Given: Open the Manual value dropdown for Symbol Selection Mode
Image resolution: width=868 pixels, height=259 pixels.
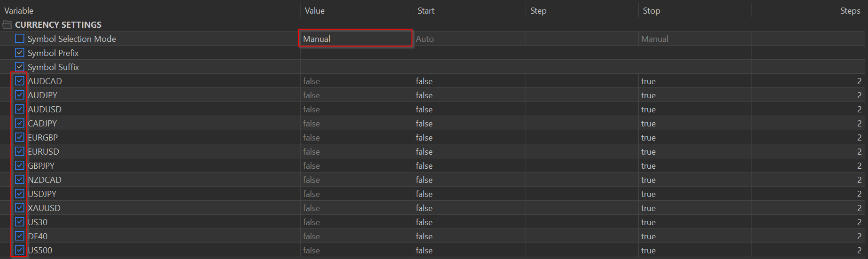Looking at the screenshot, I should [356, 39].
